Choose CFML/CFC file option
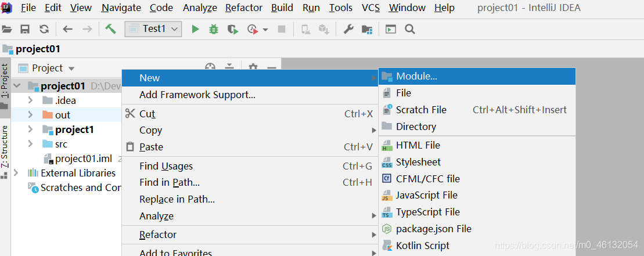The width and height of the screenshot is (644, 256). (477, 179)
